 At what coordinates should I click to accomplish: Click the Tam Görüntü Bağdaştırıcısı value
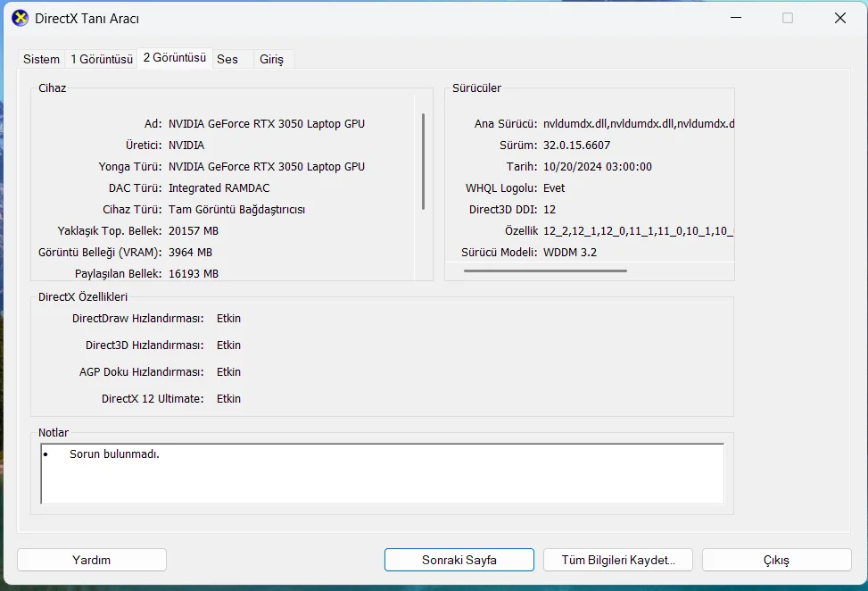(237, 210)
